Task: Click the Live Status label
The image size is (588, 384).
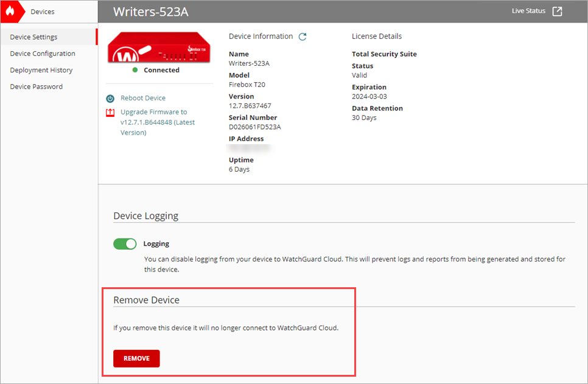Action: [x=527, y=10]
